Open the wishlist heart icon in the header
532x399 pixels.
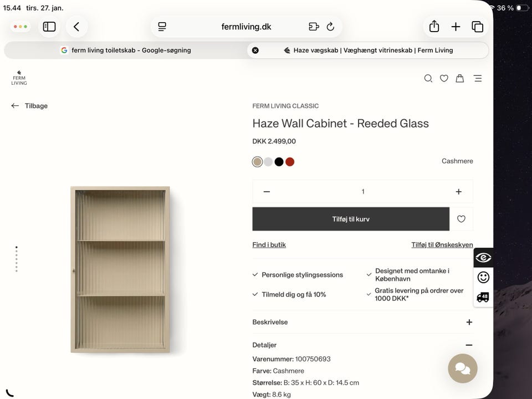coord(444,78)
